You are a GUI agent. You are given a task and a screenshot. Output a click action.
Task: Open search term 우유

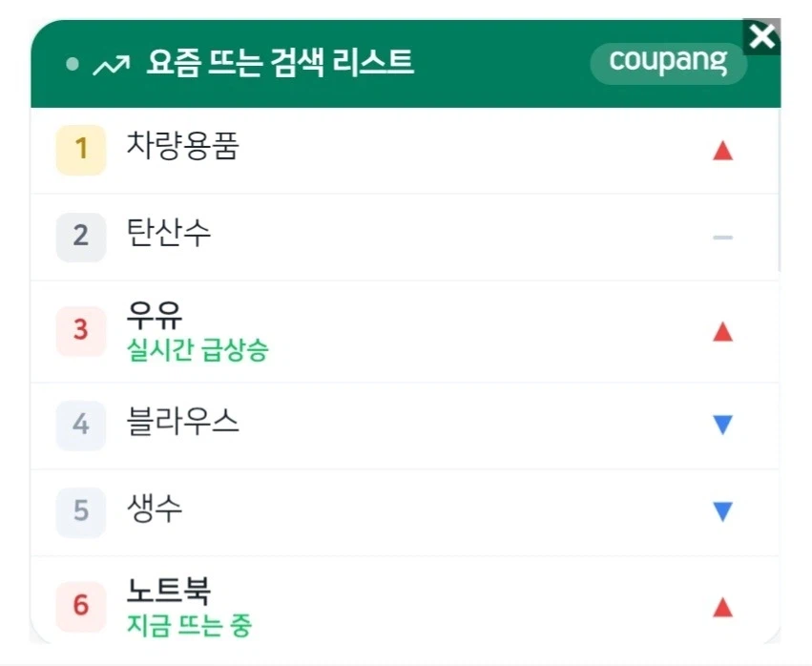tap(155, 315)
